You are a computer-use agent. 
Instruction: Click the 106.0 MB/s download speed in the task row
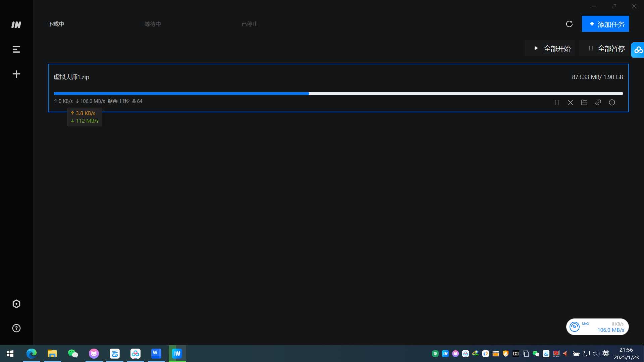[x=90, y=101]
